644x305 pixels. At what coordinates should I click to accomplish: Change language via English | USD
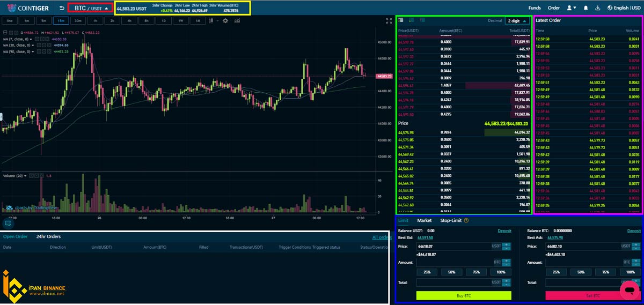pyautogui.click(x=624, y=8)
